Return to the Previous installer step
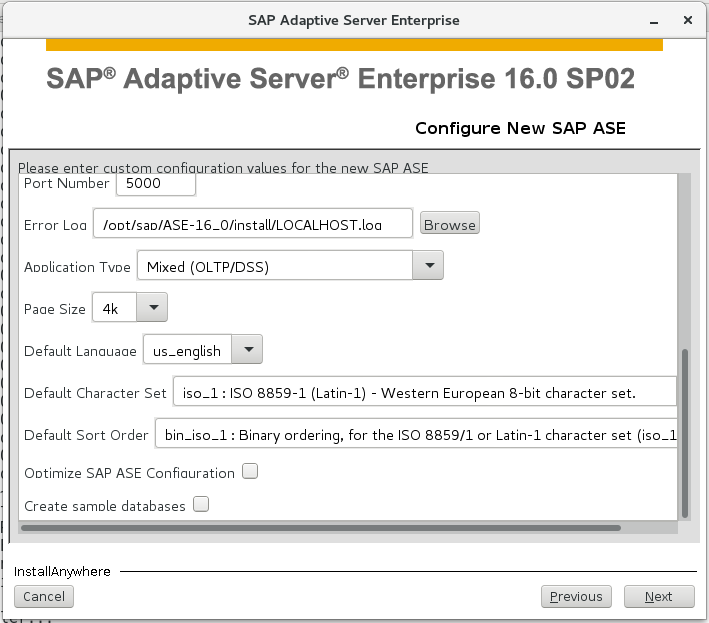Image resolution: width=709 pixels, height=623 pixels. click(x=576, y=597)
